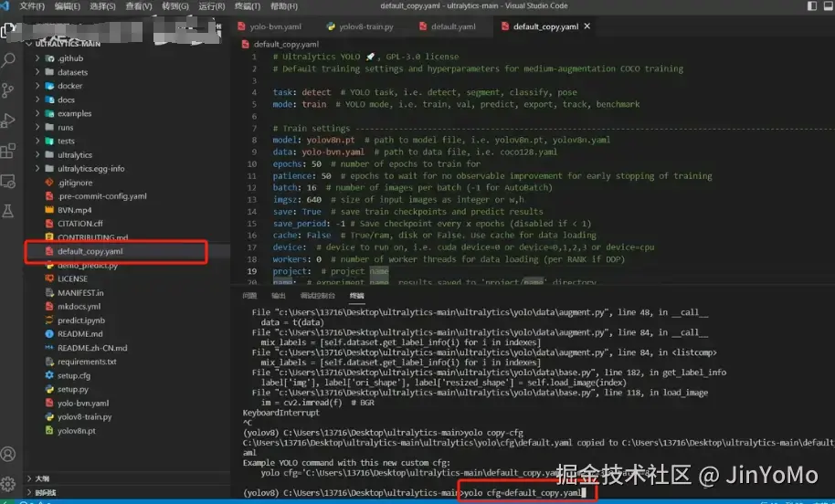Expand the .github folder
This screenshot has height=504, width=835.
pyautogui.click(x=37, y=58)
